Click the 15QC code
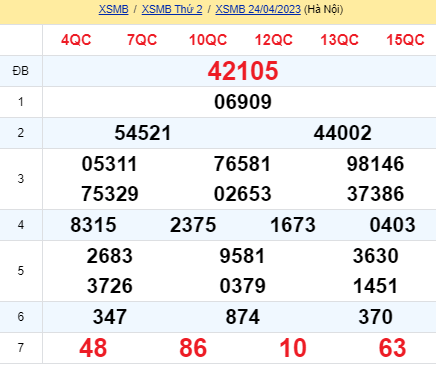The height and width of the screenshot is (365, 436). click(405, 40)
